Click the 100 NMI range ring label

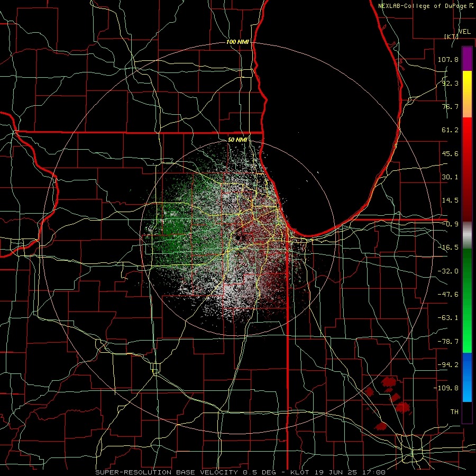[237, 42]
